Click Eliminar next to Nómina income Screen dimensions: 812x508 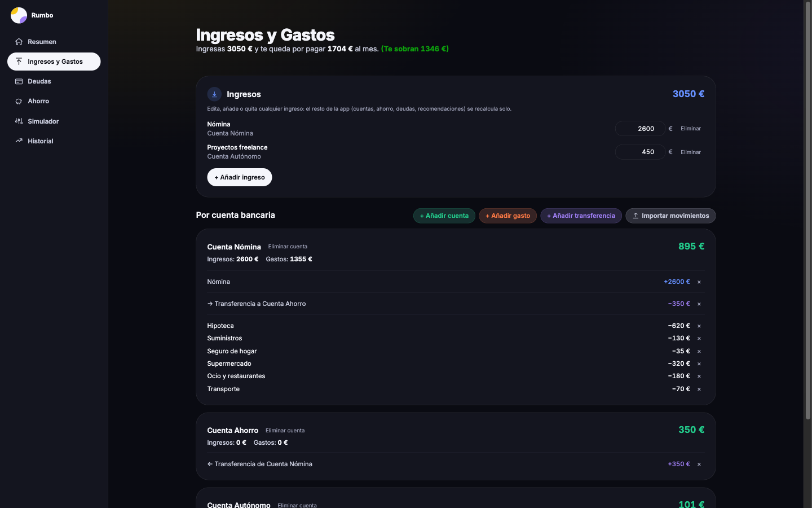coord(691,129)
